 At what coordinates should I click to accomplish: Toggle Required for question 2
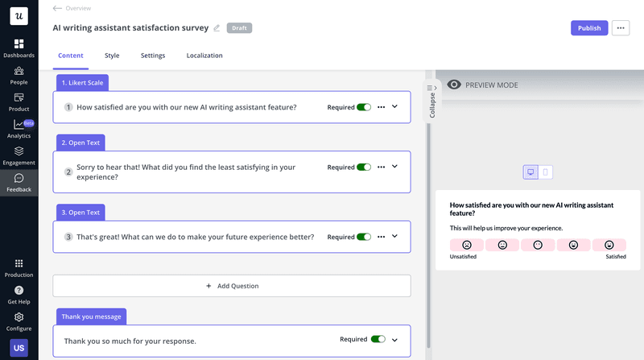click(364, 167)
